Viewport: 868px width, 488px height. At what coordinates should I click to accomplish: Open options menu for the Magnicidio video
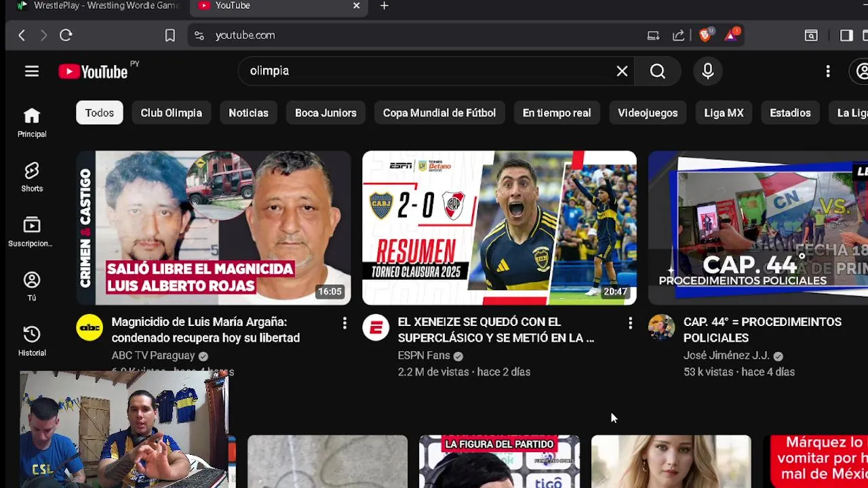click(x=344, y=323)
